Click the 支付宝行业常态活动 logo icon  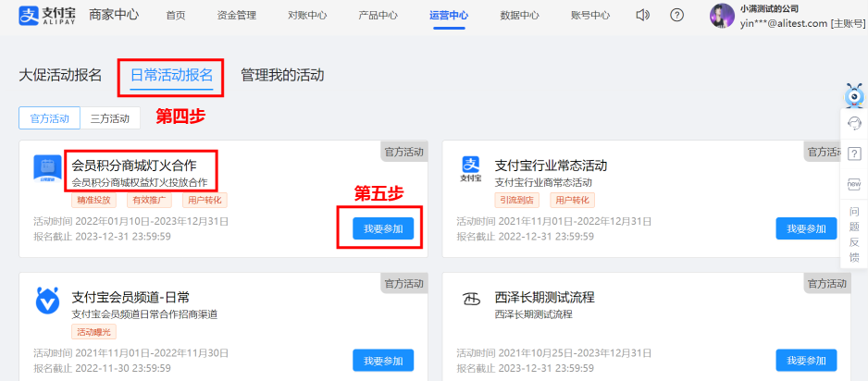point(471,168)
